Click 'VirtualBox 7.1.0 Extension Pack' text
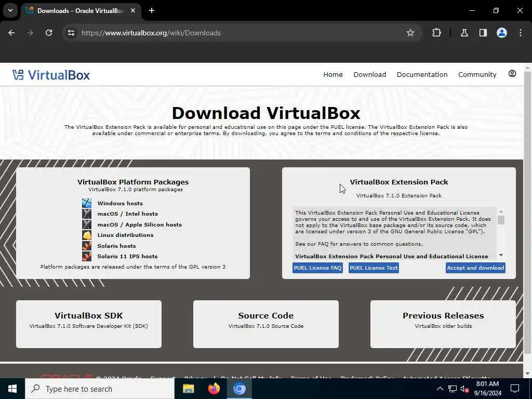Viewport: 532px width, 399px height. click(x=399, y=196)
